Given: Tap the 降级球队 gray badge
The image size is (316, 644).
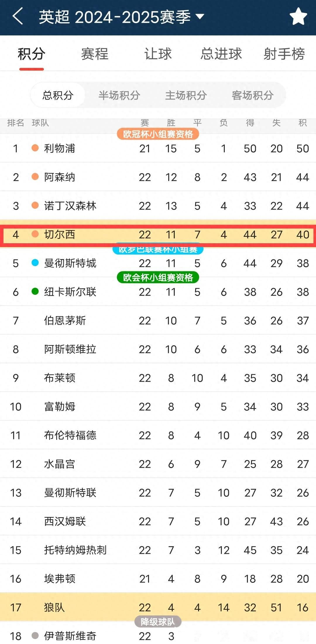Looking at the screenshot, I should click(158, 622).
